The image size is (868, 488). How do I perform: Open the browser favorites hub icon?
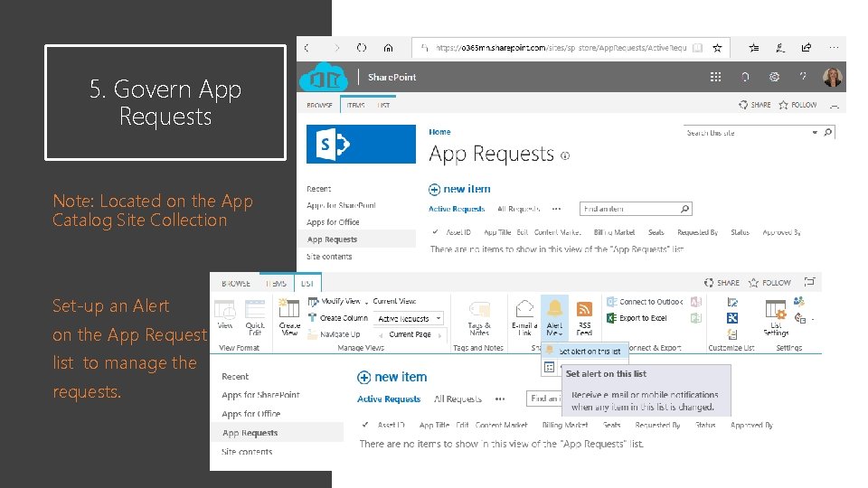click(x=754, y=48)
